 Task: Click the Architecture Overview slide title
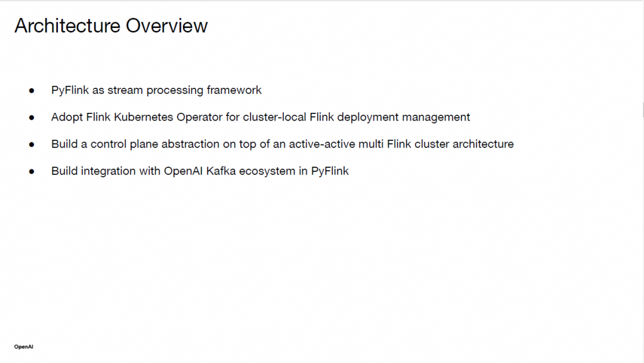(x=112, y=26)
